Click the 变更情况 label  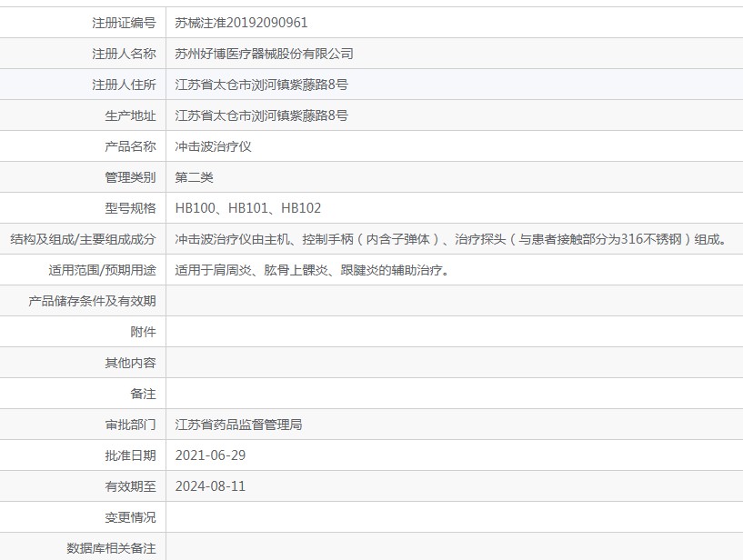(130, 517)
